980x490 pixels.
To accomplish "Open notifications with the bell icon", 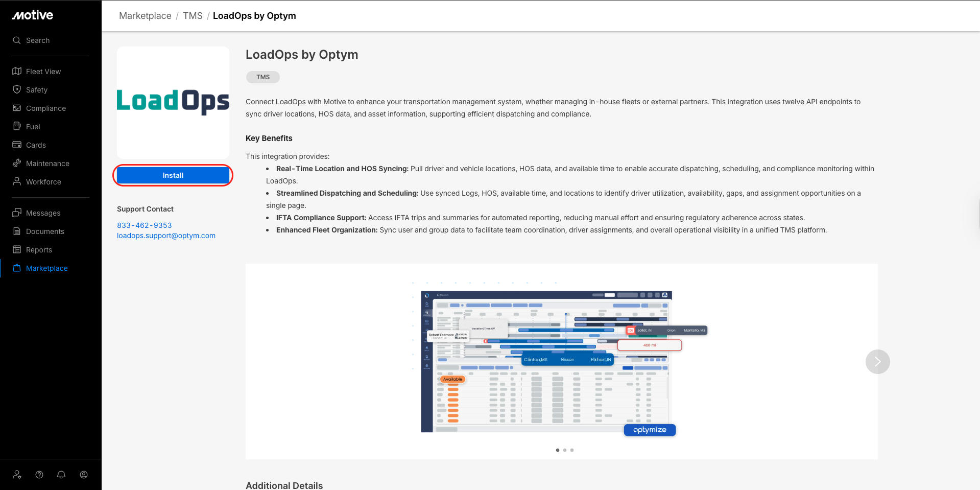I will (x=61, y=475).
